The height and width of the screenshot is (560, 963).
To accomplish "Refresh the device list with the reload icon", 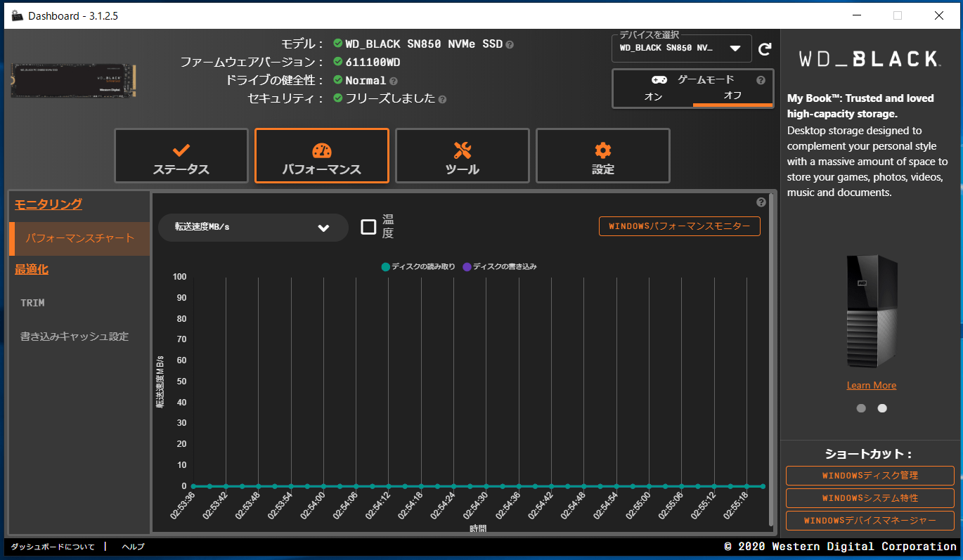I will pyautogui.click(x=765, y=49).
